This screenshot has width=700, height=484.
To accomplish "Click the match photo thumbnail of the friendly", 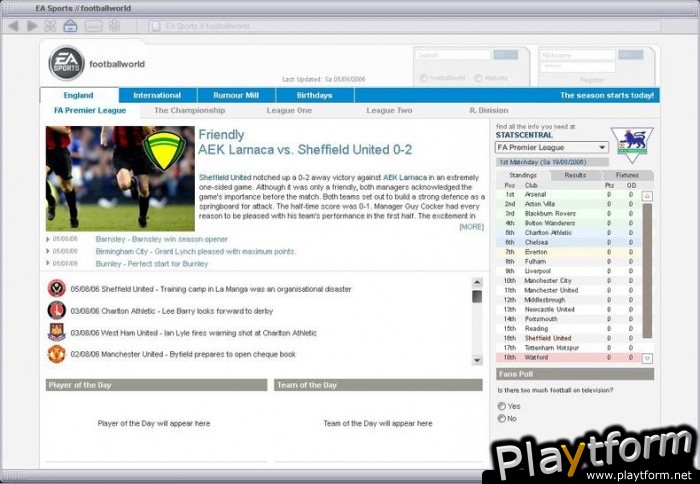I will pyautogui.click(x=120, y=179).
